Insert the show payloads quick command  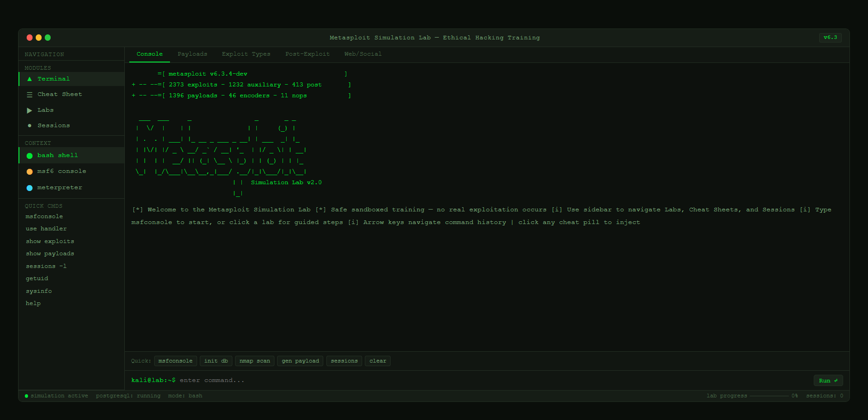point(50,253)
